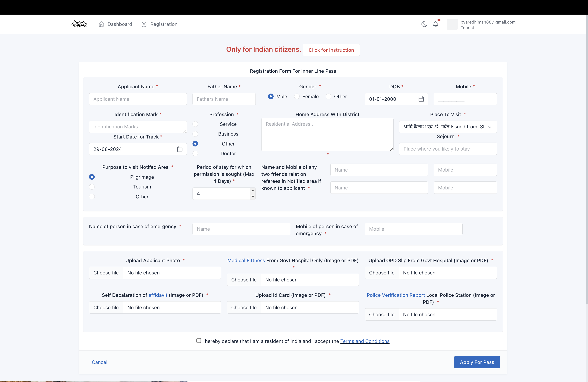Viewport: 588px width, 382px height.
Task: Click the period of stay number field
Action: point(224,194)
